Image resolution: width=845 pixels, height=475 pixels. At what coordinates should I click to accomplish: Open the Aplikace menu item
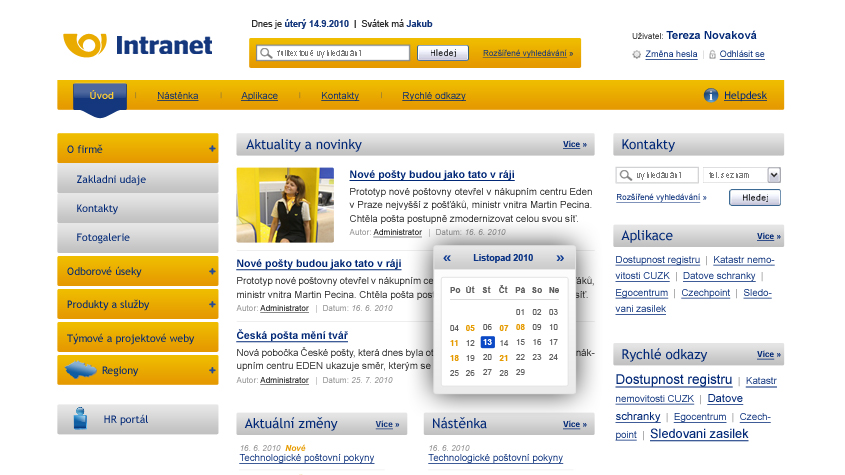pos(259,96)
